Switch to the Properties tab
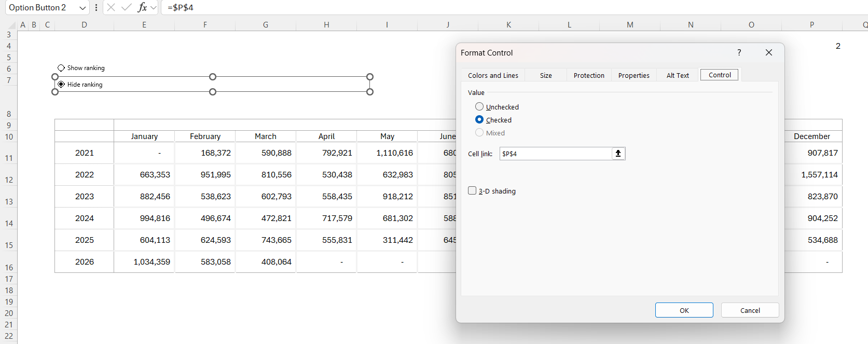 pyautogui.click(x=633, y=75)
